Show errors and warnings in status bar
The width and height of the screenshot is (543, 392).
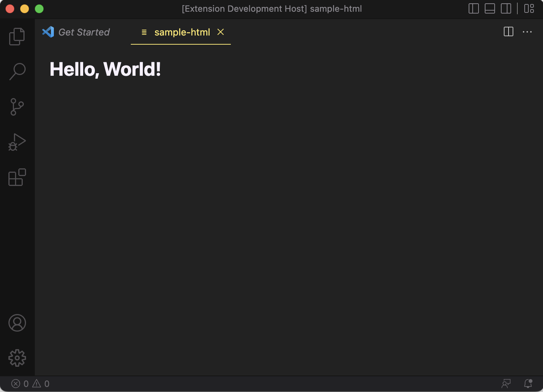(30, 384)
